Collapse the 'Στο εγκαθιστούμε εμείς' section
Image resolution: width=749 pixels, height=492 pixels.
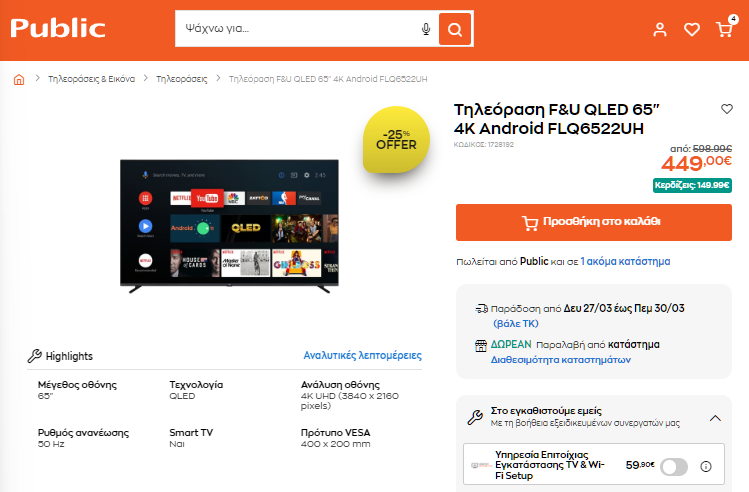[715, 418]
